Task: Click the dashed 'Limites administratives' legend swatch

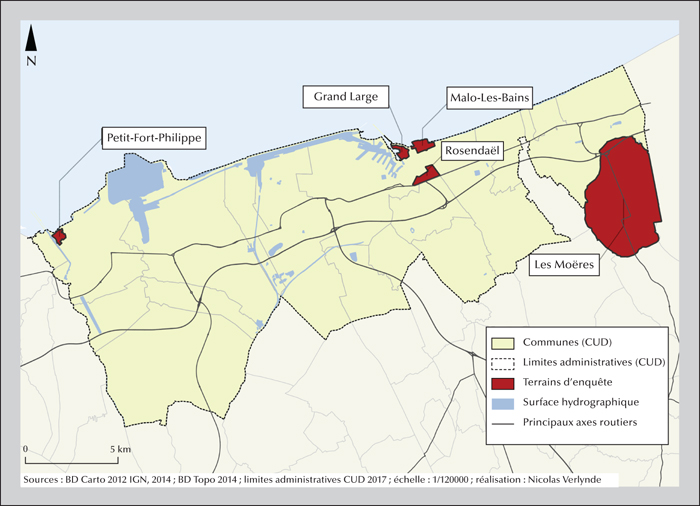Action: 503,363
